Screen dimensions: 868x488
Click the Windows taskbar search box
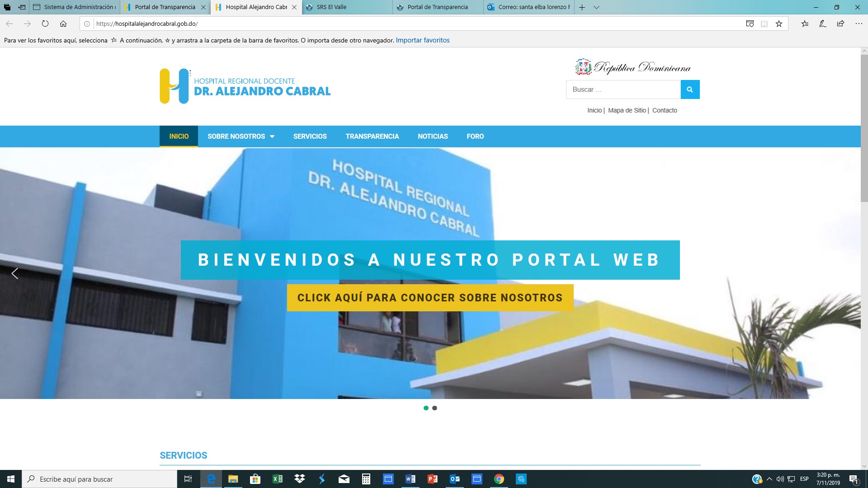[99, 479]
